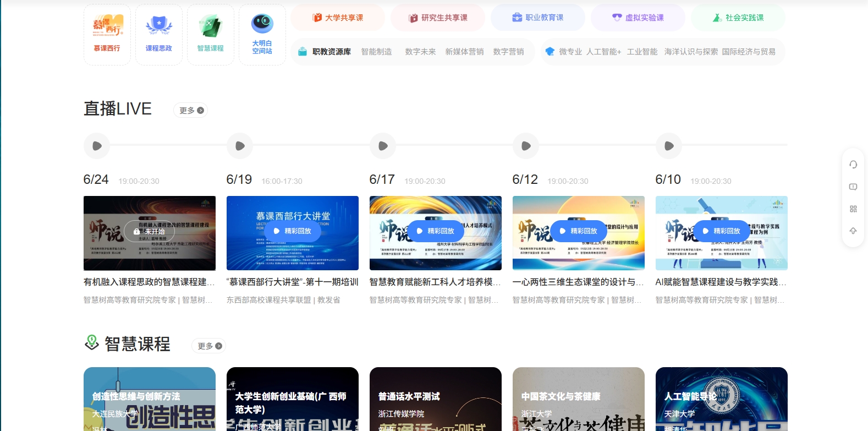Click the 职教资源库 label
This screenshot has width=868, height=431.
click(331, 52)
